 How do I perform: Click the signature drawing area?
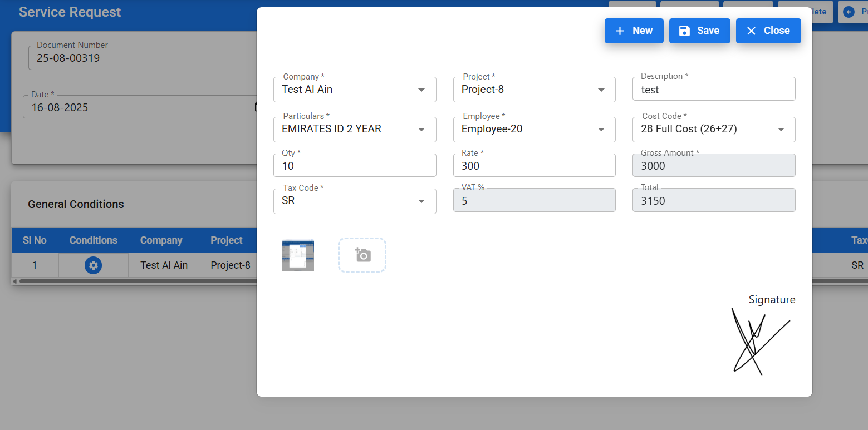click(x=761, y=342)
